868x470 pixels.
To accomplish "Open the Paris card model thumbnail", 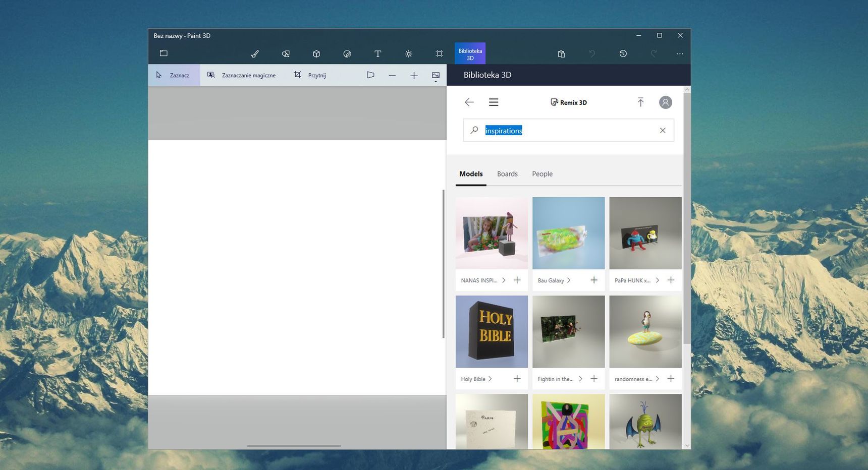I will pos(492,422).
